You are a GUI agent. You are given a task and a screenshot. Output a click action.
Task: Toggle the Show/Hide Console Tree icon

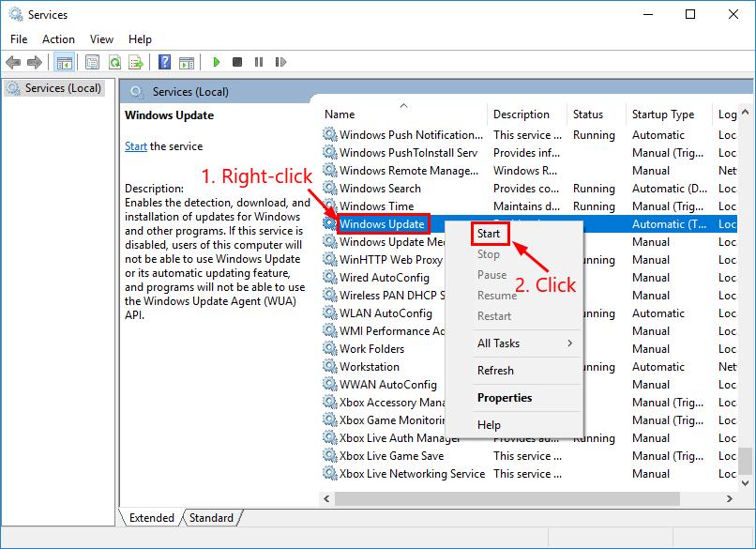pos(64,62)
